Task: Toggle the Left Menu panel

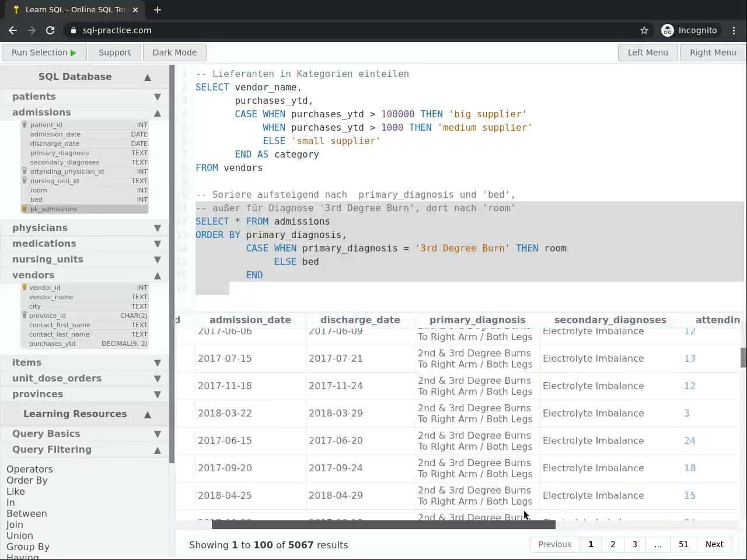Action: pyautogui.click(x=647, y=52)
